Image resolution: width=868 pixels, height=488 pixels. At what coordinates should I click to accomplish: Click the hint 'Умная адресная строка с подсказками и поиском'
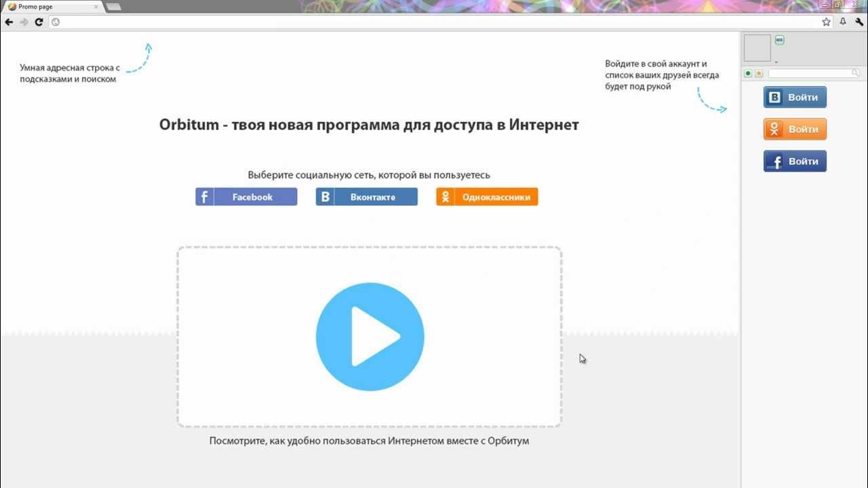coord(70,73)
